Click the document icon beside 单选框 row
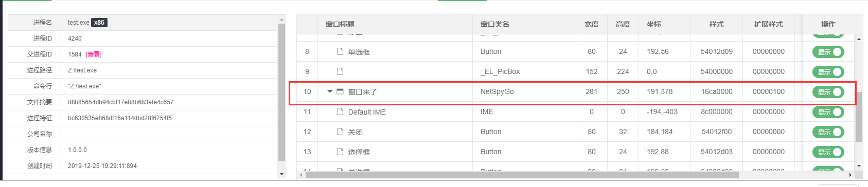Viewport: 868px width, 187px height. pos(340,51)
